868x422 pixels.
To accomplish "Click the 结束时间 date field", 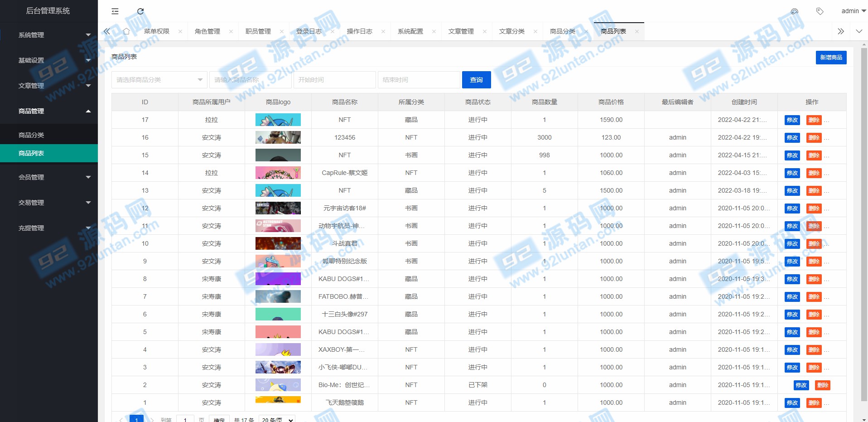I will point(419,80).
